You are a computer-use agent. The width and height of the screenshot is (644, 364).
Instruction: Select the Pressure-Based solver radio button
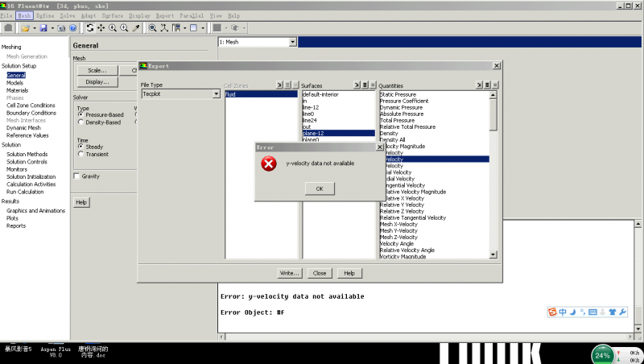(x=80, y=114)
